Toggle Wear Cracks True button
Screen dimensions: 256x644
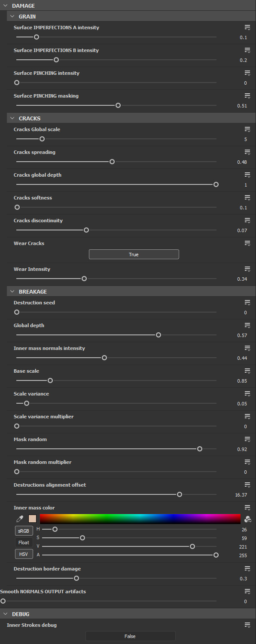point(134,255)
